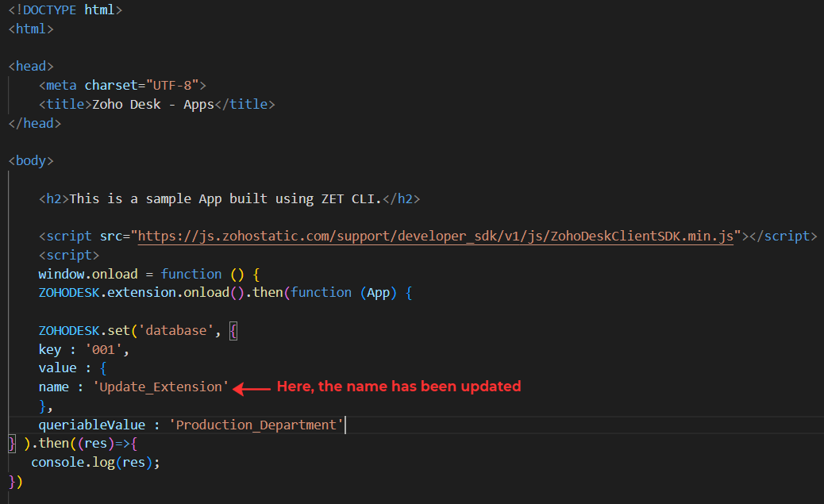Click the console.log(res) statement
Viewport: 824px width, 504px height.
pyautogui.click(x=95, y=463)
